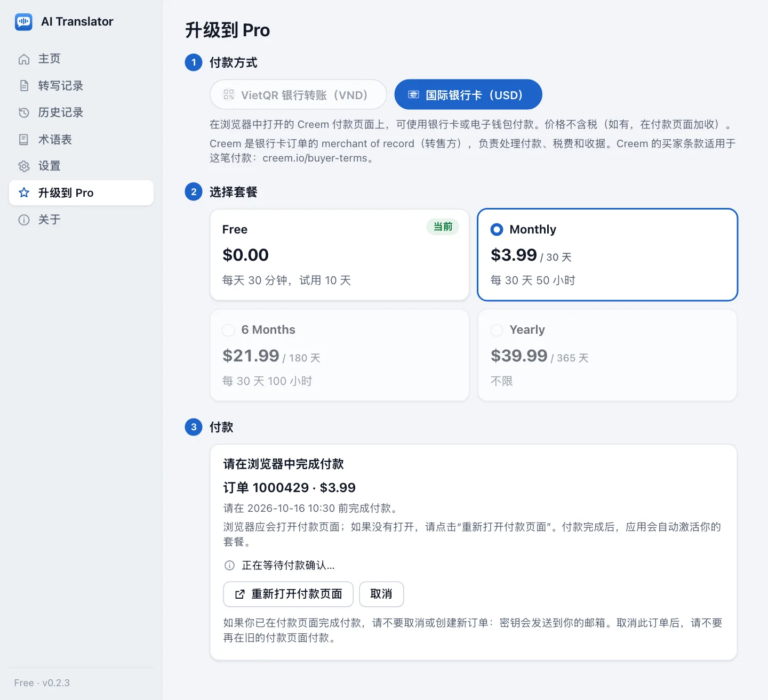Click the $21.99 price on 6 Months
The height and width of the screenshot is (700, 768).
(251, 356)
